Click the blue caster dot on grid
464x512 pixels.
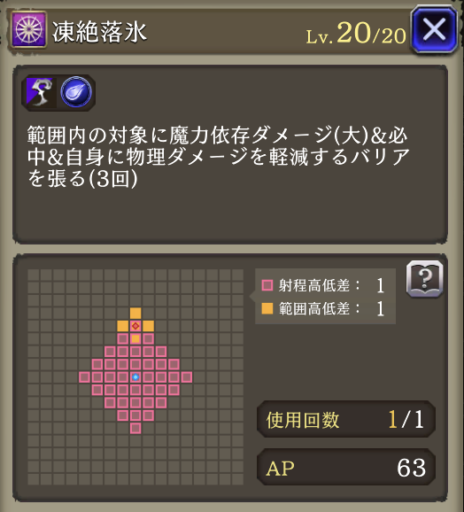pos(135,377)
